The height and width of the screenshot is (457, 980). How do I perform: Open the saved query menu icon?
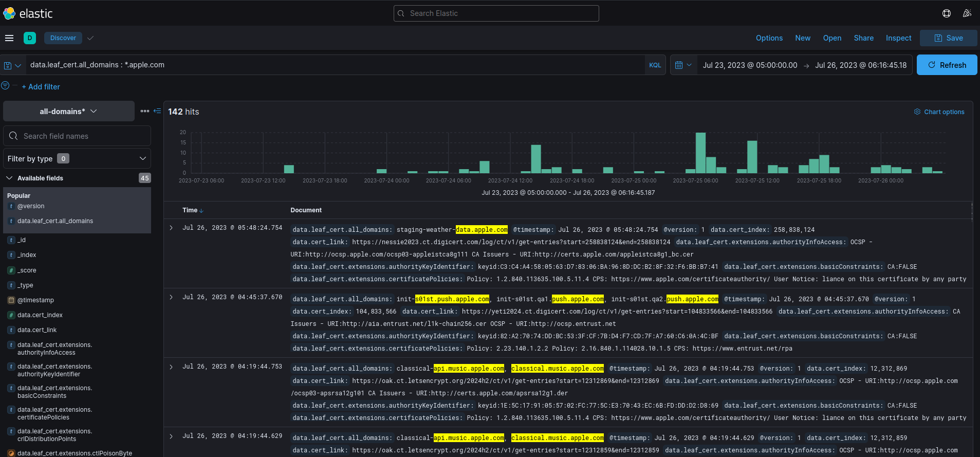pos(12,65)
